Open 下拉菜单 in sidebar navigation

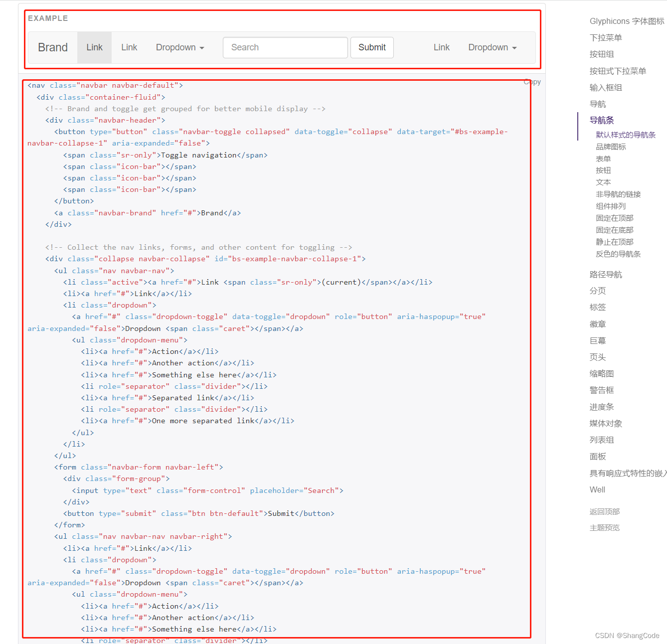pos(606,38)
